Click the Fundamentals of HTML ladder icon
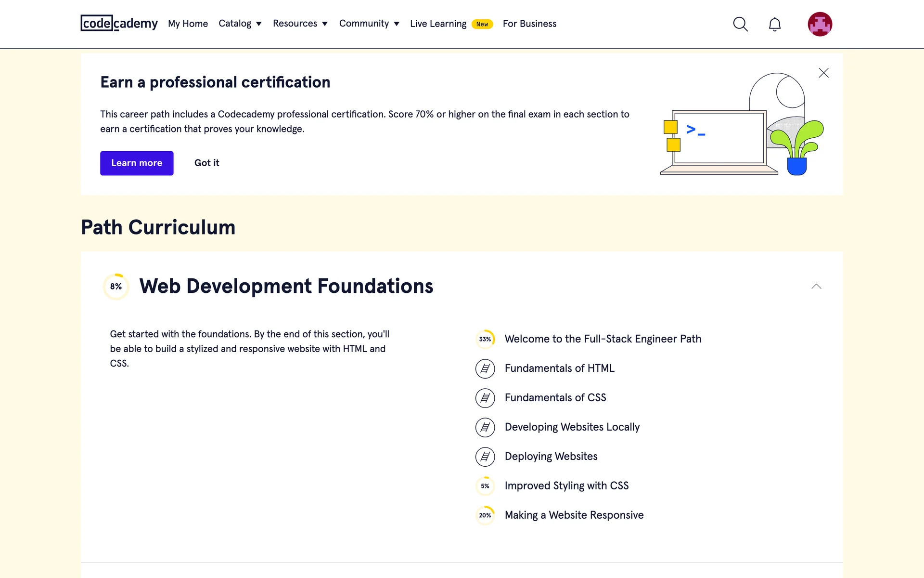Screen dimensions: 924x578 [x=485, y=368]
